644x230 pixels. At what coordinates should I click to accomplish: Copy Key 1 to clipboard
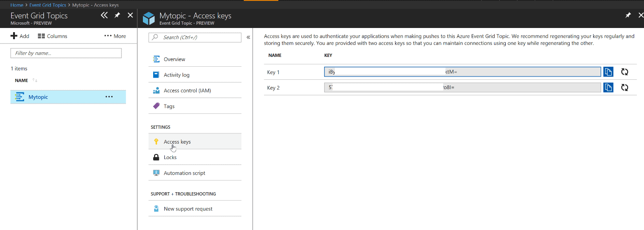[608, 71]
